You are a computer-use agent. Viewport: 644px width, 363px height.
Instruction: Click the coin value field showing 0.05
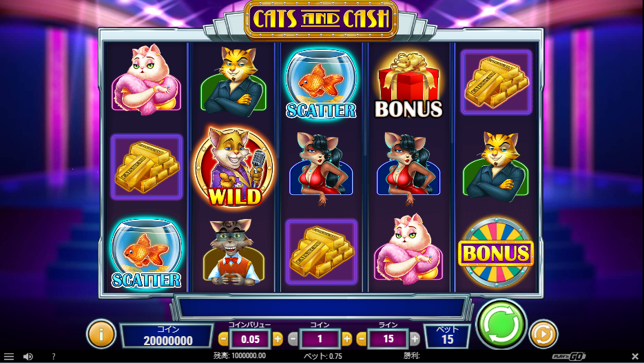(251, 339)
